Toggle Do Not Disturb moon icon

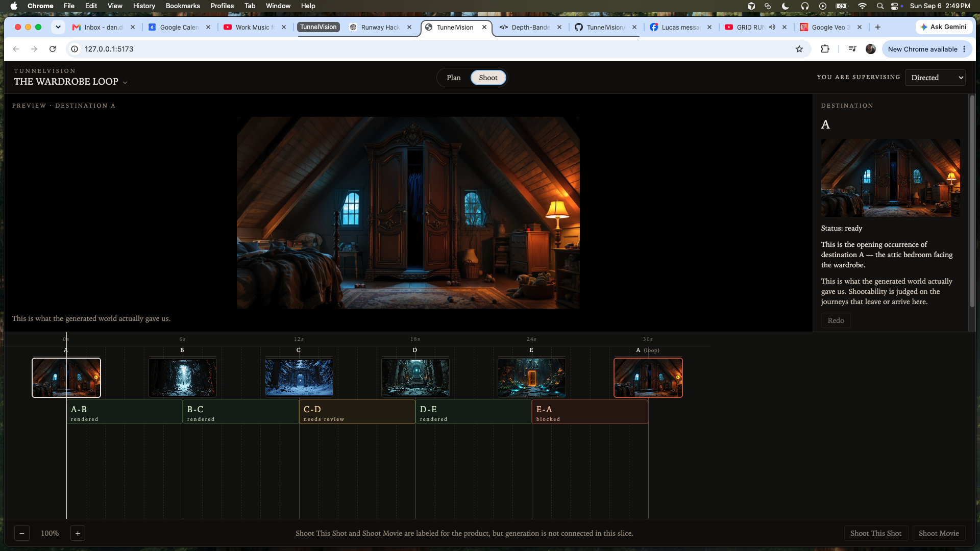click(x=786, y=6)
